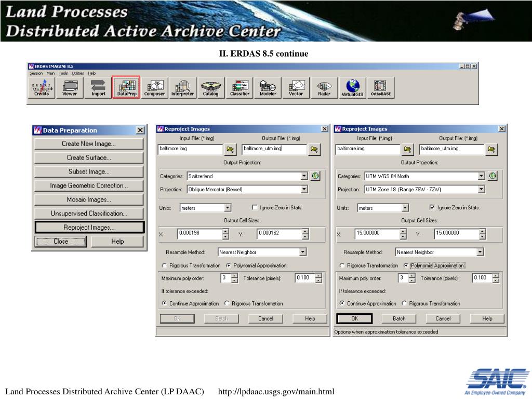Image resolution: width=532 pixels, height=399 pixels.
Task: Open Resample Method dropdown in left dialog
Action: (303, 252)
